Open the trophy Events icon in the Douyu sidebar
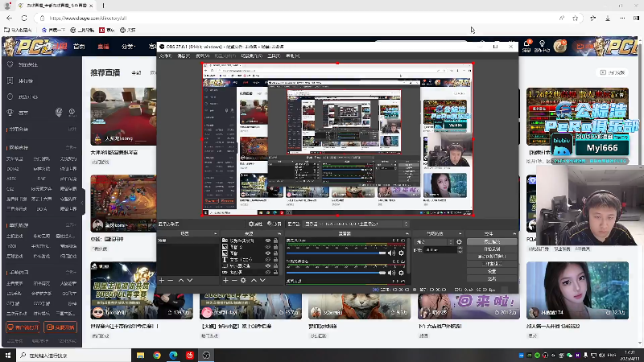 10,112
